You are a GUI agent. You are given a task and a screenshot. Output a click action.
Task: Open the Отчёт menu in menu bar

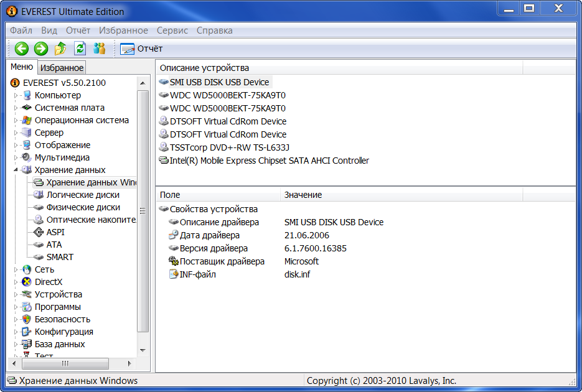tap(78, 30)
